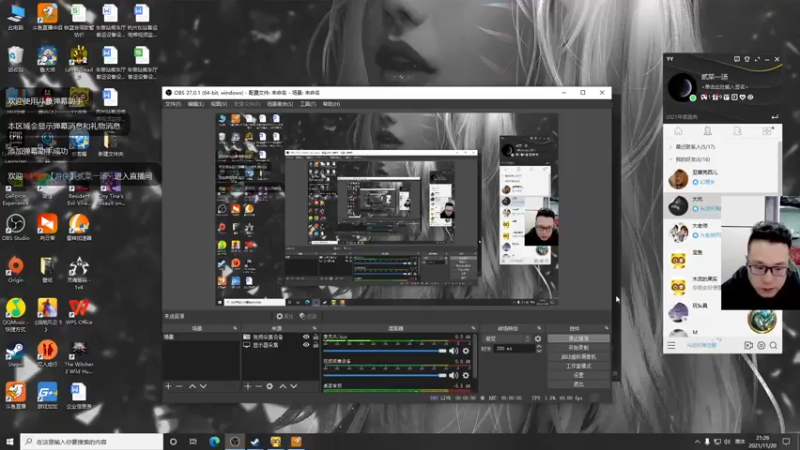
Task: Move source down in Sources panel
Action: (x=294, y=386)
